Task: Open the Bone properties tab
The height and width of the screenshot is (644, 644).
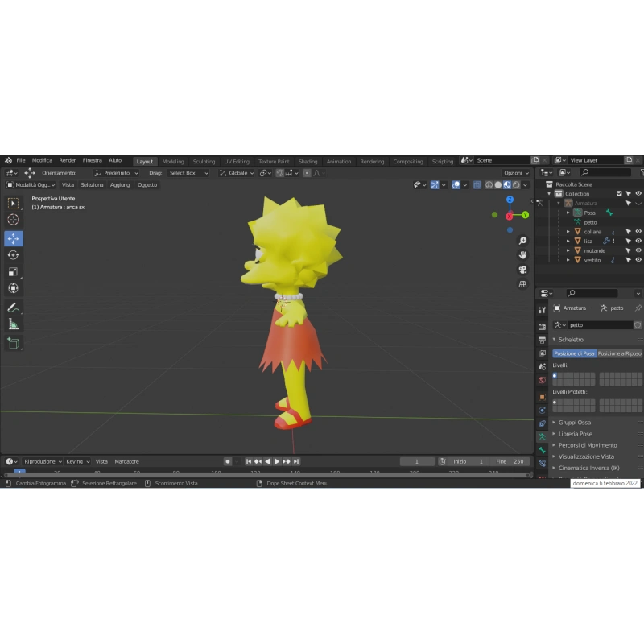Action: [x=542, y=450]
